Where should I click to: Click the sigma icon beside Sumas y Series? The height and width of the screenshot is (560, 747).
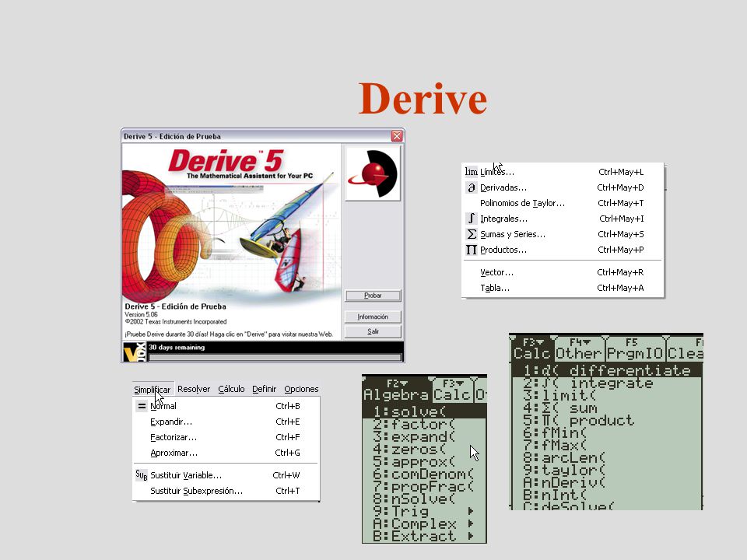[472, 234]
